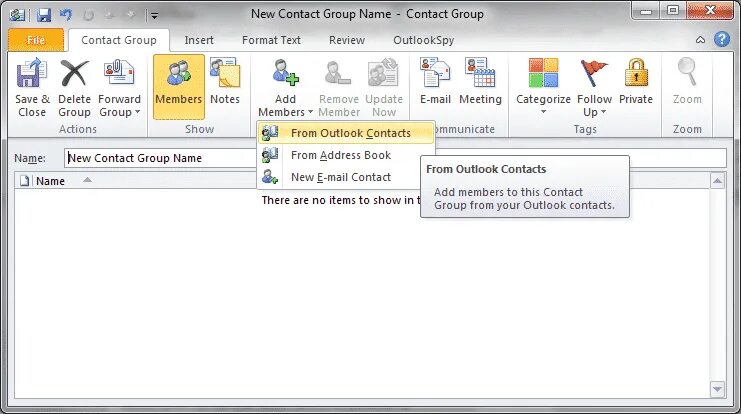Viewport: 741px width, 414px height.
Task: Click the From Address Book menu icon
Action: (270, 155)
